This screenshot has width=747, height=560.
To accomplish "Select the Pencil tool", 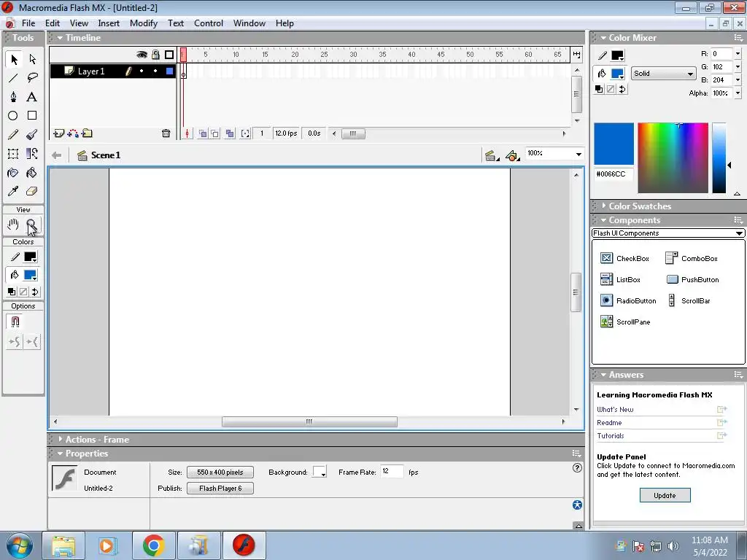I will [13, 135].
